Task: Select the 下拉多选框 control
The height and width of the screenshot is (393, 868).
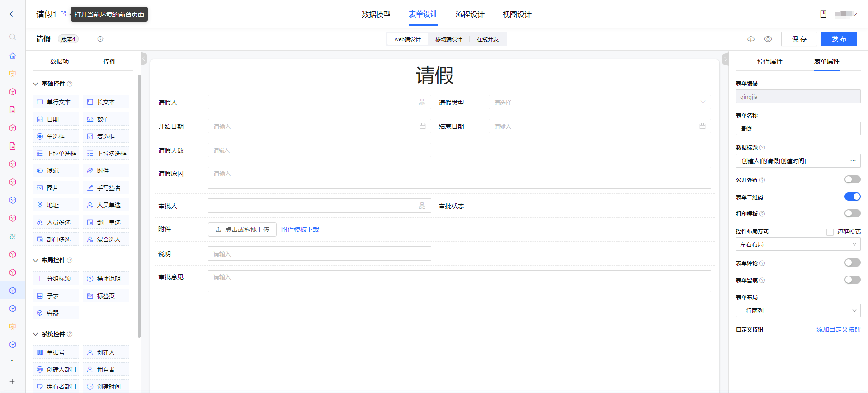Action: tap(106, 154)
